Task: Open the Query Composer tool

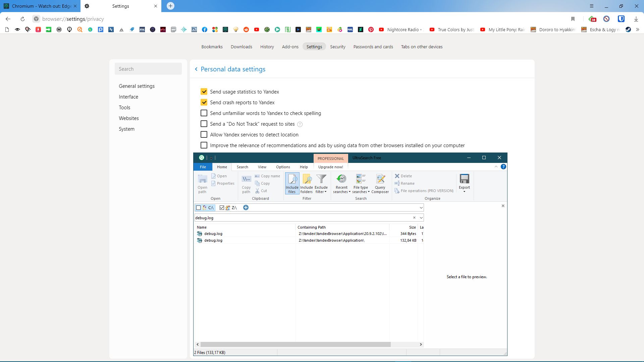Action: tap(380, 183)
